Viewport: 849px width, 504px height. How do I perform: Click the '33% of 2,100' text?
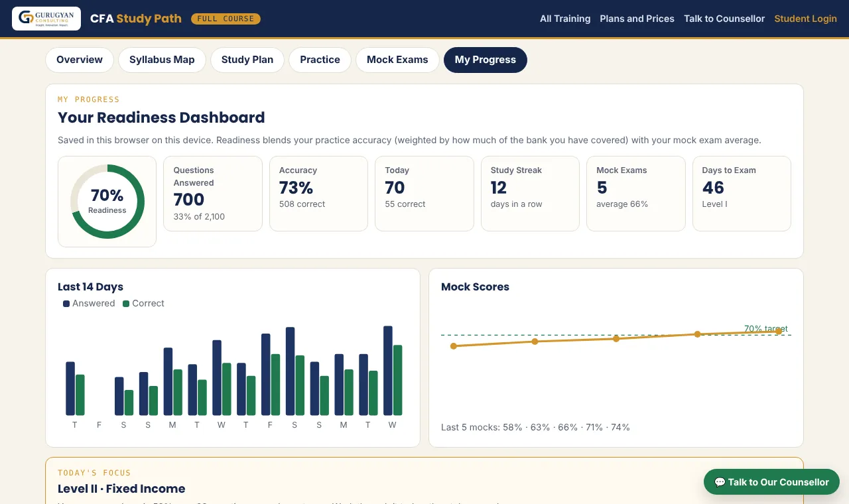tap(198, 216)
